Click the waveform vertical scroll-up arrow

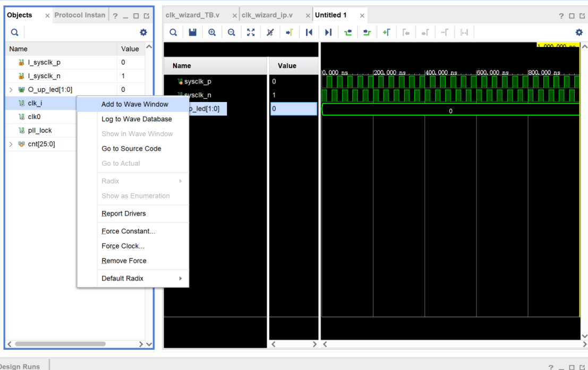584,47
